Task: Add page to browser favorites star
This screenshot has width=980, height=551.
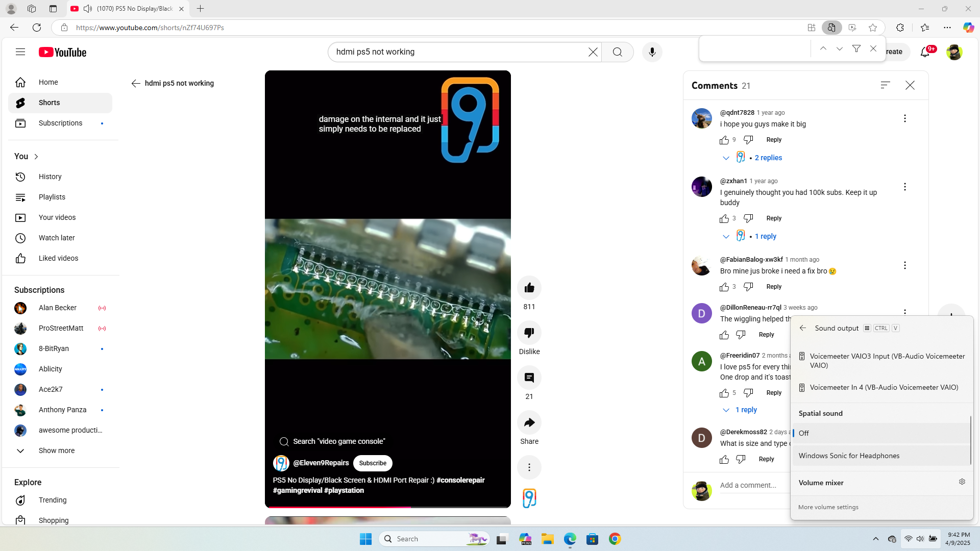Action: point(873,28)
